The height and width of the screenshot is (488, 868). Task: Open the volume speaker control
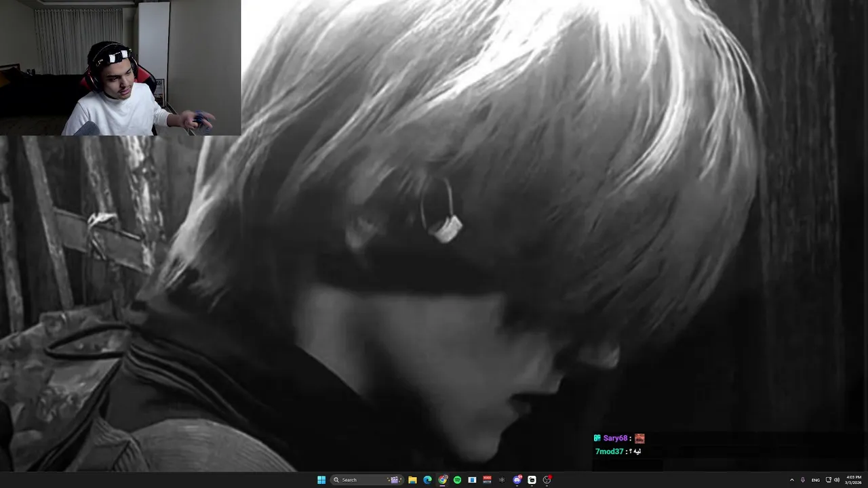click(x=837, y=480)
